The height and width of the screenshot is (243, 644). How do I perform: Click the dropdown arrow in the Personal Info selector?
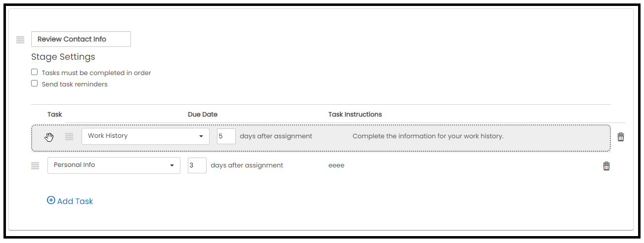pos(172,165)
